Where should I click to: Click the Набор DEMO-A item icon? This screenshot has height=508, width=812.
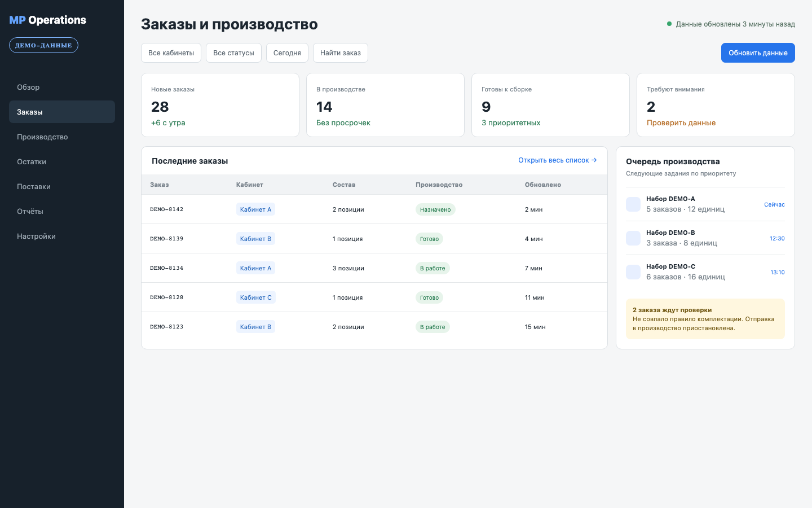pyautogui.click(x=633, y=204)
